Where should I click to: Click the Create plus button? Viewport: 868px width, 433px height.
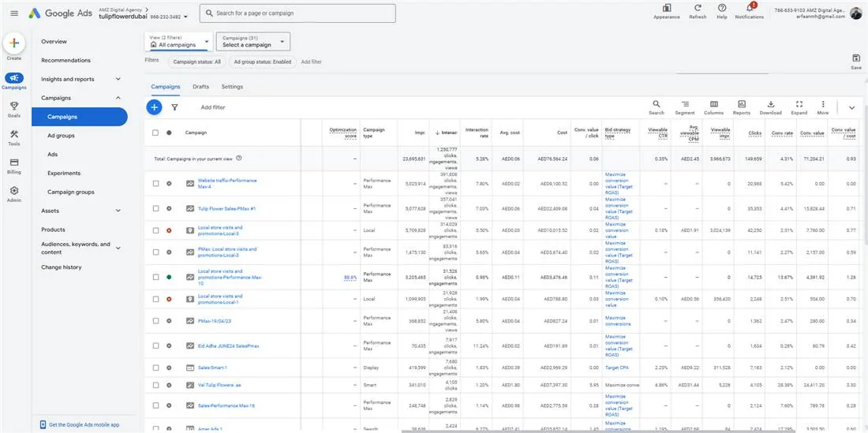pyautogui.click(x=14, y=43)
